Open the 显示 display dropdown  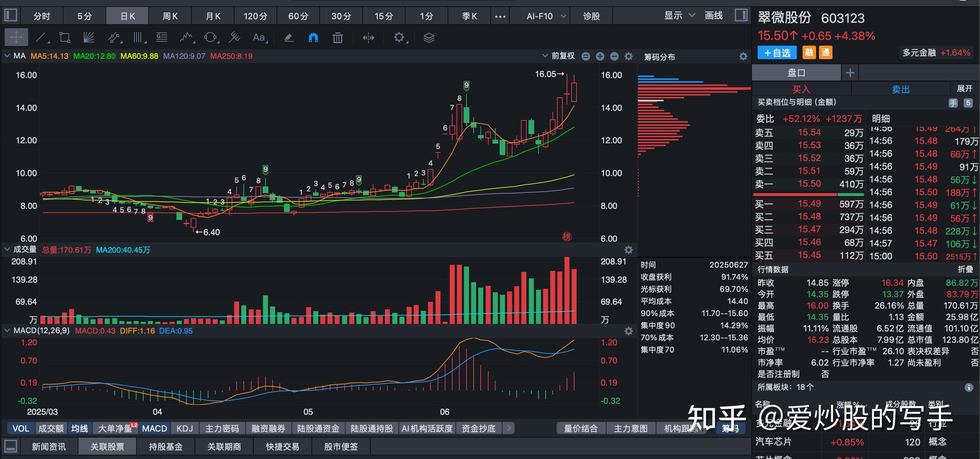coord(680,16)
